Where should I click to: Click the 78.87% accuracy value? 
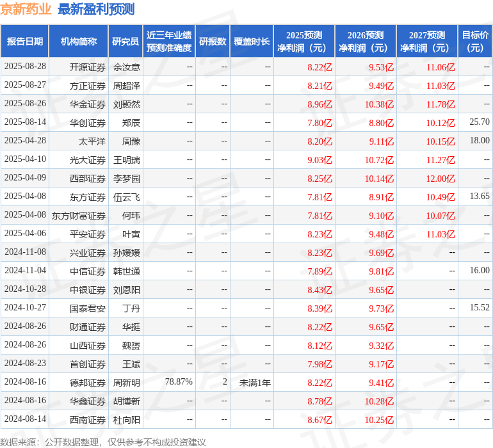tap(179, 382)
